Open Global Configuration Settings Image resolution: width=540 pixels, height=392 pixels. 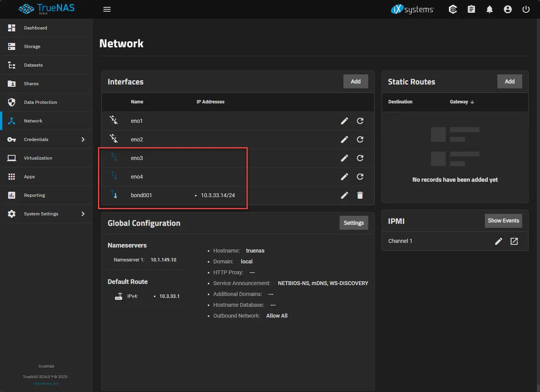[354, 223]
